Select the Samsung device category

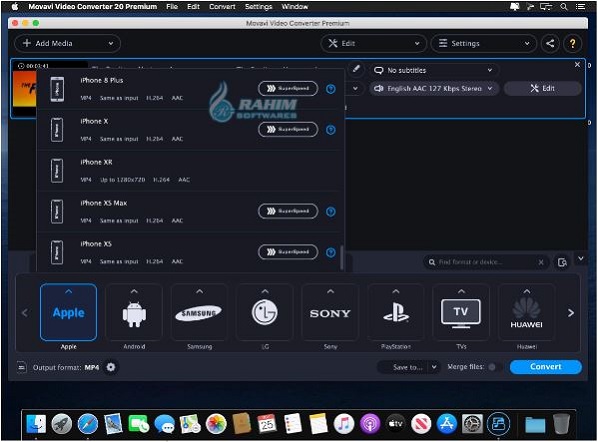pos(199,312)
